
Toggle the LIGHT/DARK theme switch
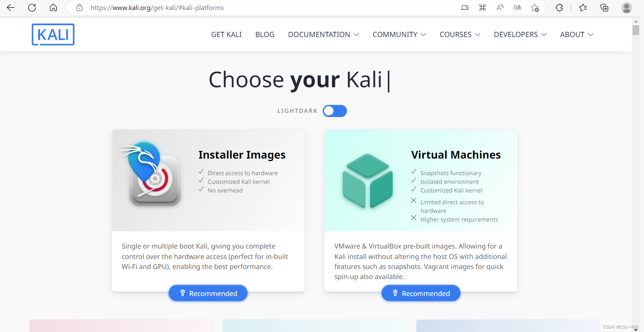335,111
